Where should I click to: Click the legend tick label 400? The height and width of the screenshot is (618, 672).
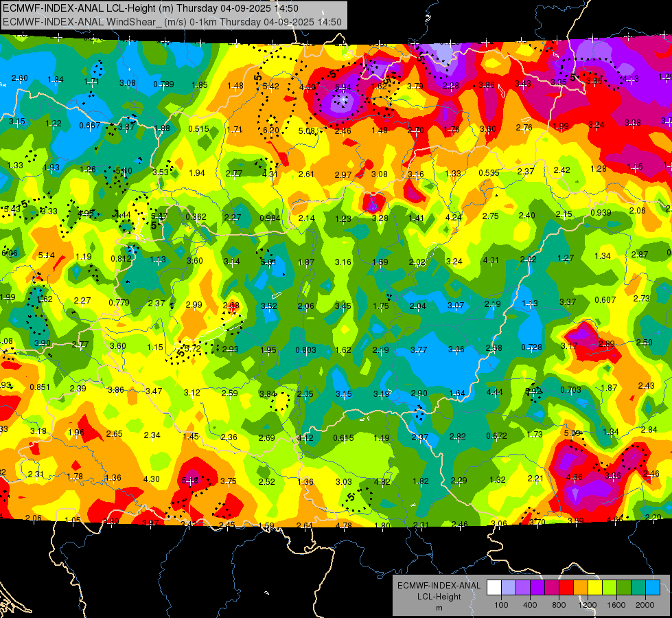[530, 605]
